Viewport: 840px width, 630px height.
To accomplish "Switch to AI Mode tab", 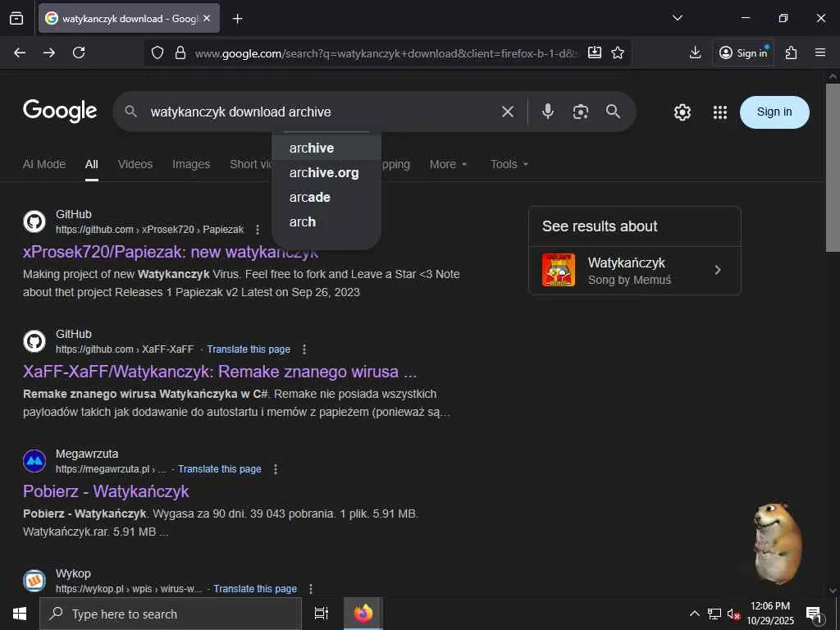I will point(44,164).
